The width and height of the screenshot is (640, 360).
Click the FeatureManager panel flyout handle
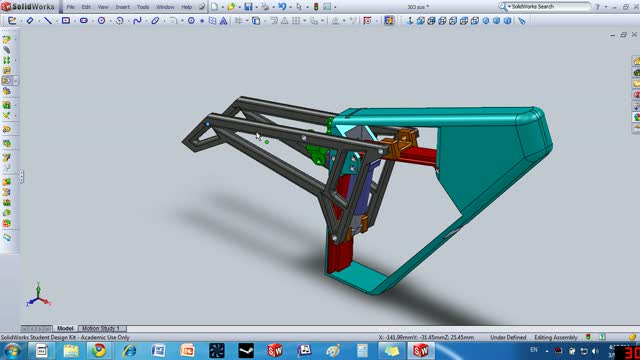coord(21,176)
